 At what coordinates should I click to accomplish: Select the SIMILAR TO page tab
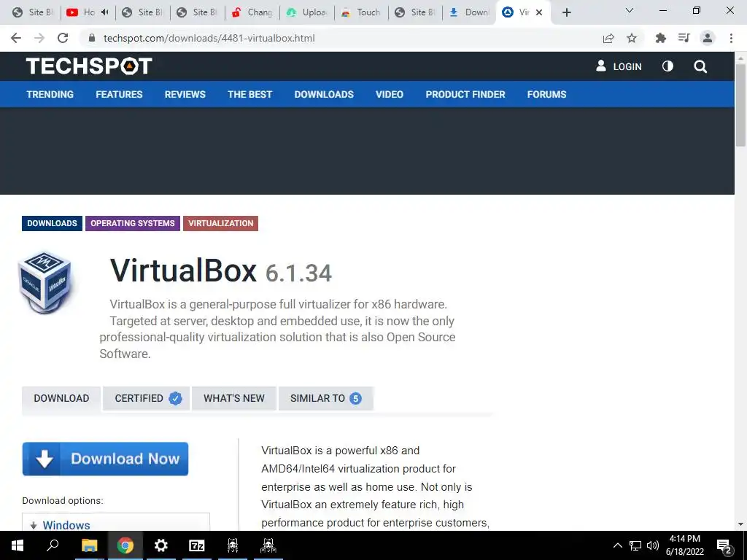point(326,399)
